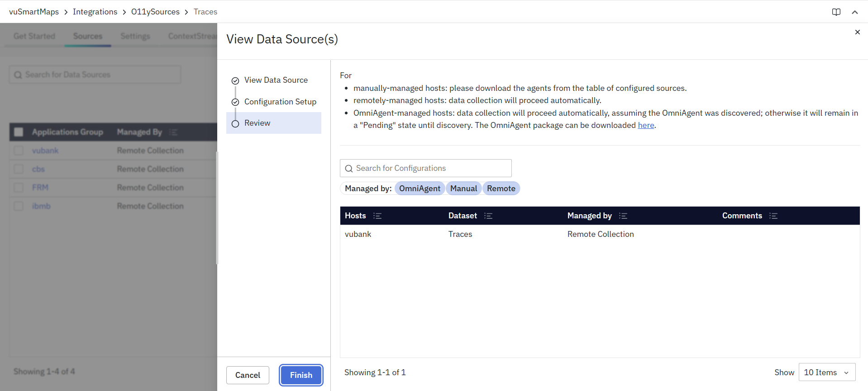
Task: Toggle the OmniAgent managed-by filter
Action: [x=420, y=188]
